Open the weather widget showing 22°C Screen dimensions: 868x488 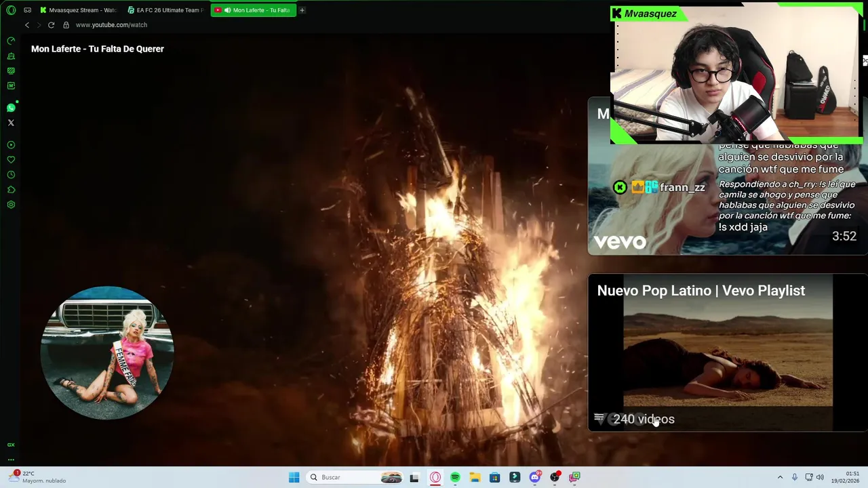coord(38,477)
